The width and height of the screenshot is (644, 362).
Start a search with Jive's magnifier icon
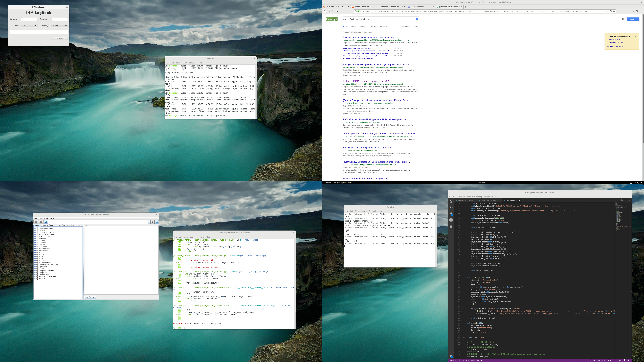click(157, 222)
